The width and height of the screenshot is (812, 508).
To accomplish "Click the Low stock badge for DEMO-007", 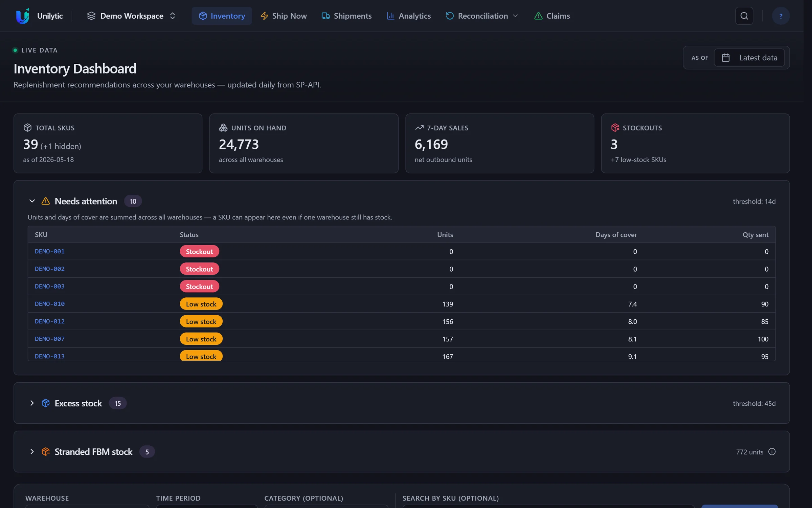I will point(201,339).
